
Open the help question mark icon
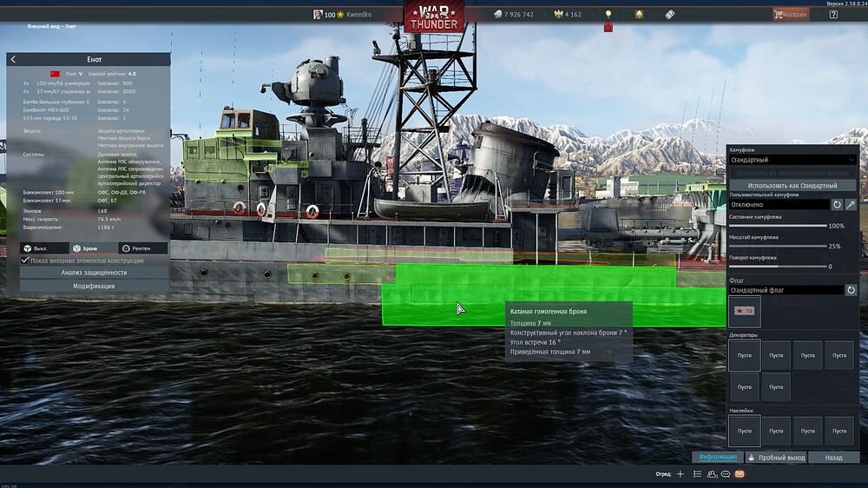tap(833, 15)
